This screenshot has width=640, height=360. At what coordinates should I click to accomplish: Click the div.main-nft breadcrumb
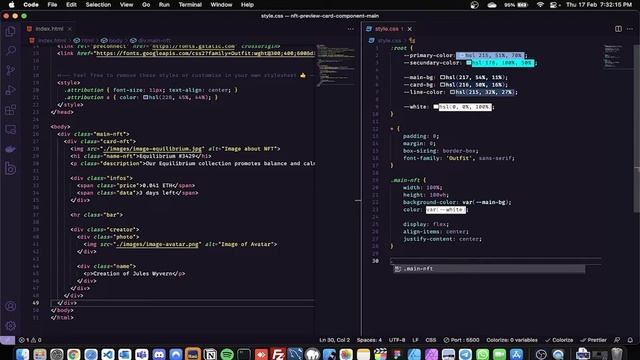[150, 40]
